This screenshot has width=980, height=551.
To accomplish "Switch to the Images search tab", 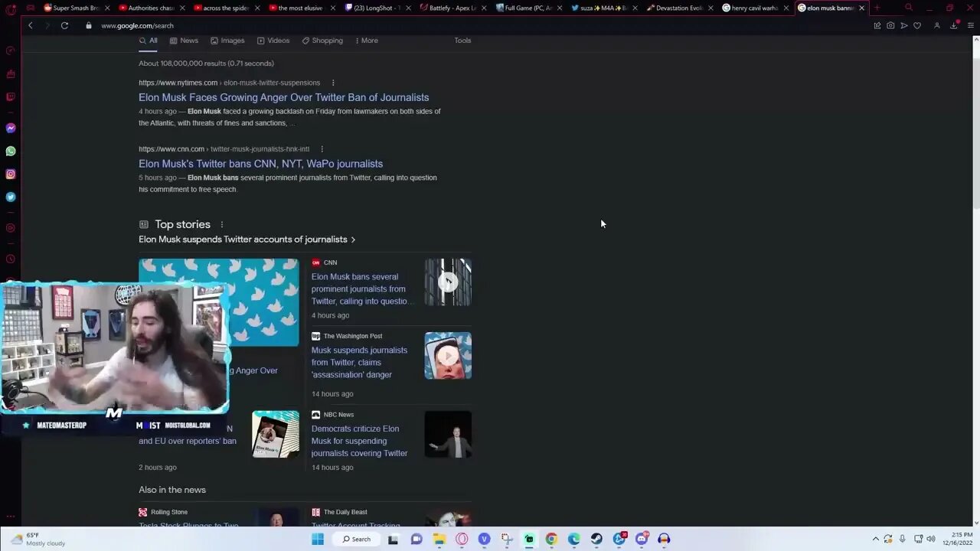I will 227,41.
